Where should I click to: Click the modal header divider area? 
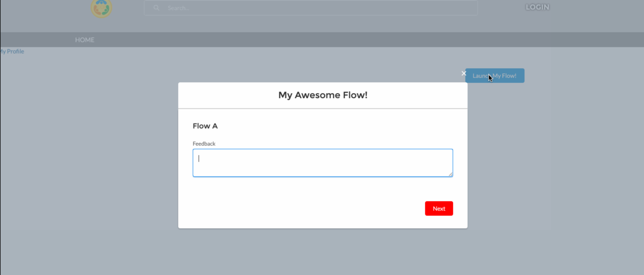(x=322, y=108)
